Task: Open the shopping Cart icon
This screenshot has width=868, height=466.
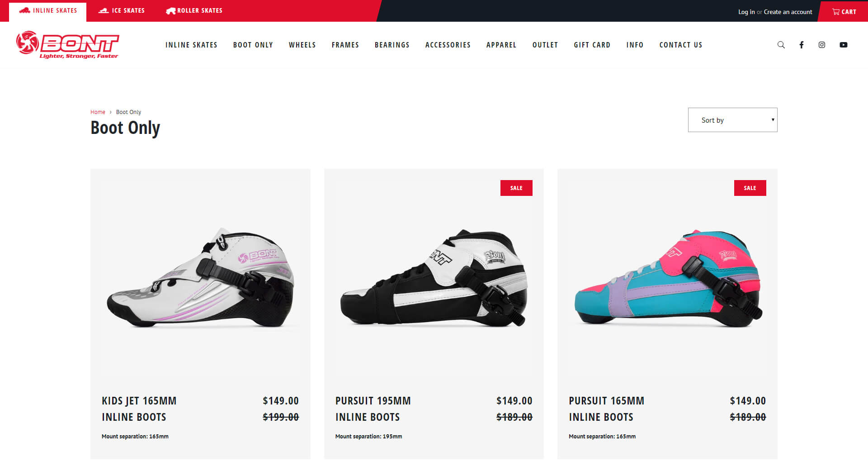Action: coord(844,12)
